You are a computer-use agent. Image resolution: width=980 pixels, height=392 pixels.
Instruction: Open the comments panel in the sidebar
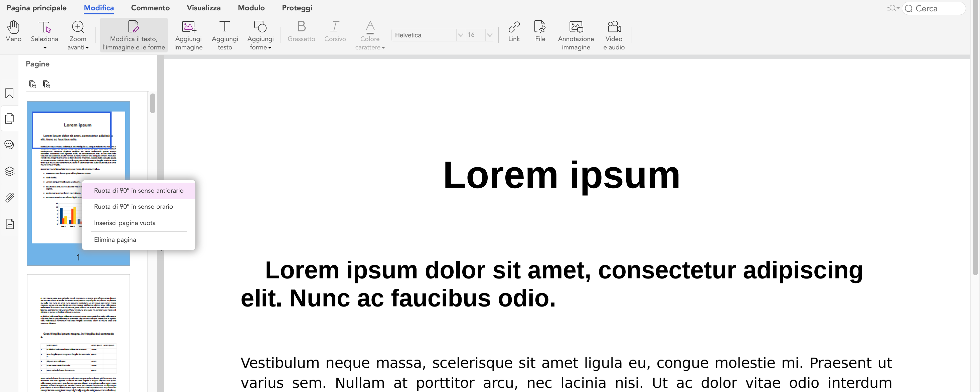point(9,145)
